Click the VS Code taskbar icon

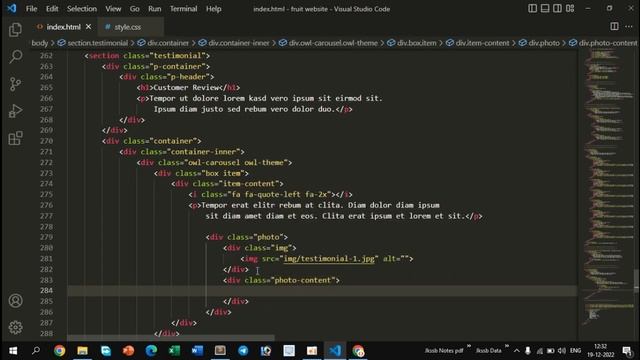[335, 351]
